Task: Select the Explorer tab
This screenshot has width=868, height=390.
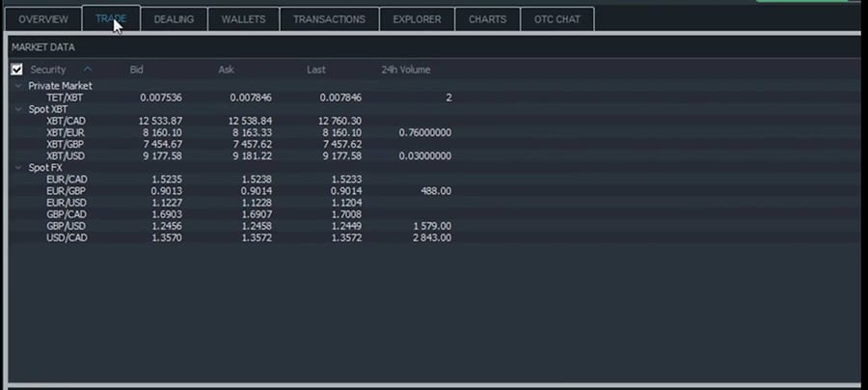Action: click(417, 19)
